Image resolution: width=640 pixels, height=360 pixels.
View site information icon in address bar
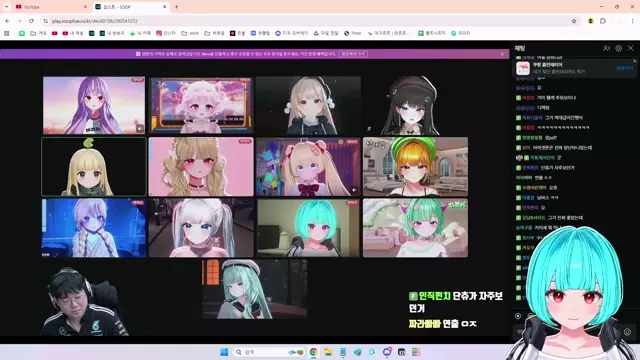tap(45, 21)
